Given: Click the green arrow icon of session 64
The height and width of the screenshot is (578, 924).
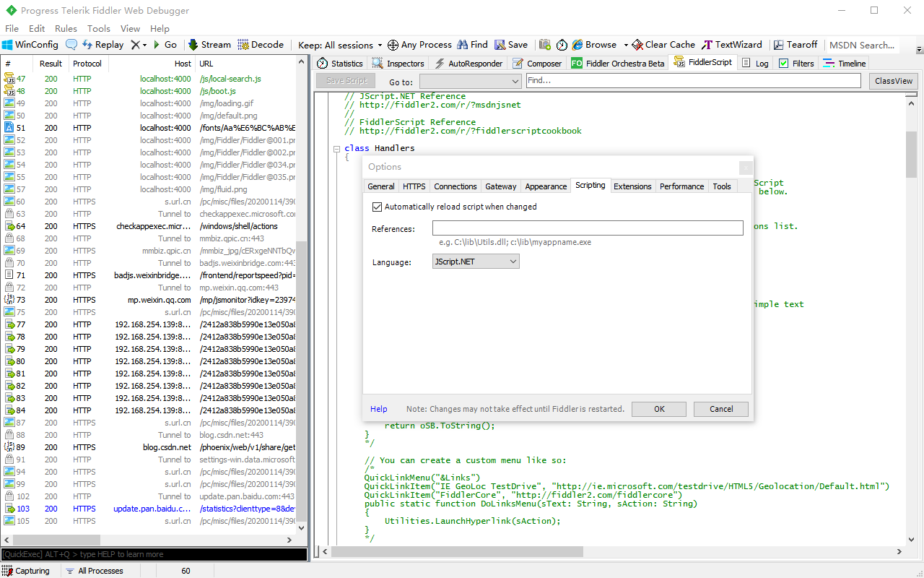Looking at the screenshot, I should [x=9, y=226].
